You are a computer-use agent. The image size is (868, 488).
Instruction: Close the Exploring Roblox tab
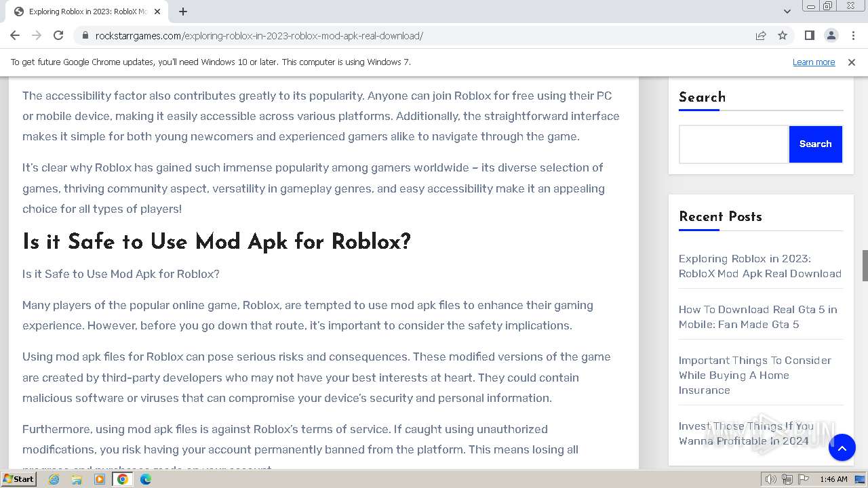point(157,12)
